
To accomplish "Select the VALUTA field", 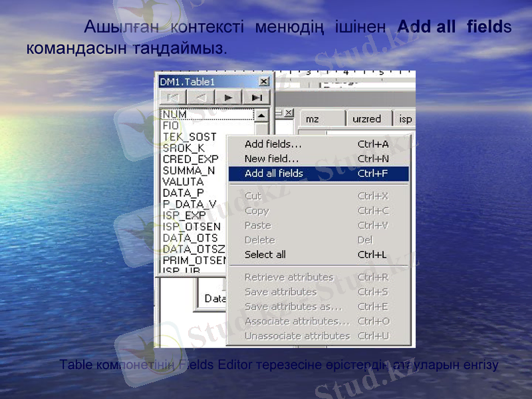I will coord(183,182).
